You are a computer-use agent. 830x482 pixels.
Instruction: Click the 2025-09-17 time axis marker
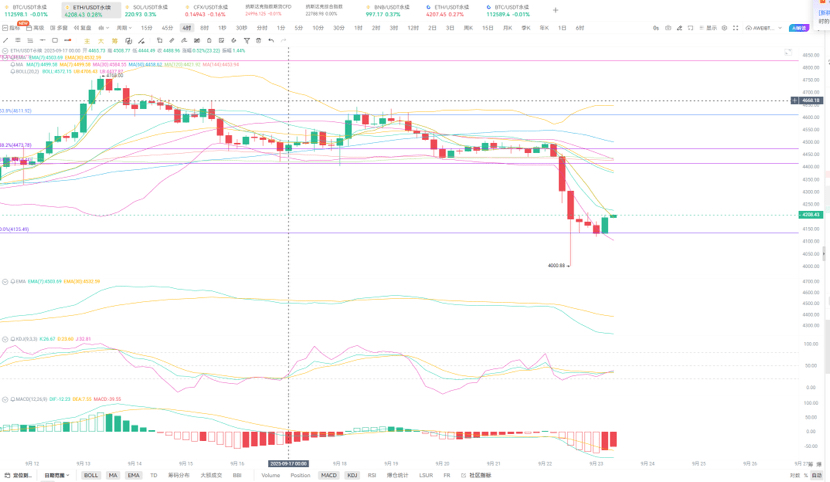pyautogui.click(x=288, y=464)
